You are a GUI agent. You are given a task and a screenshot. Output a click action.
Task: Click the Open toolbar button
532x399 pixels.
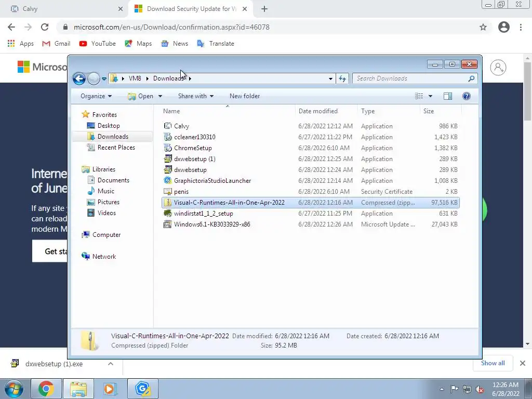point(140,96)
